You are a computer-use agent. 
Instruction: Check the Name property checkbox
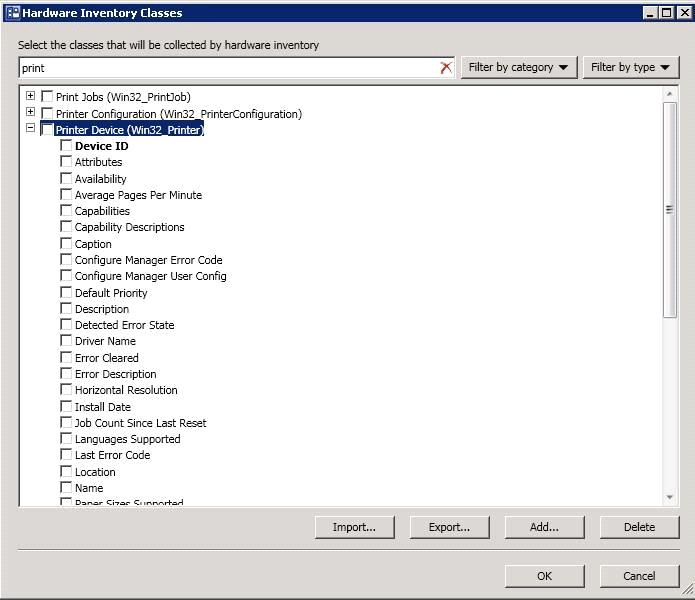click(66, 487)
